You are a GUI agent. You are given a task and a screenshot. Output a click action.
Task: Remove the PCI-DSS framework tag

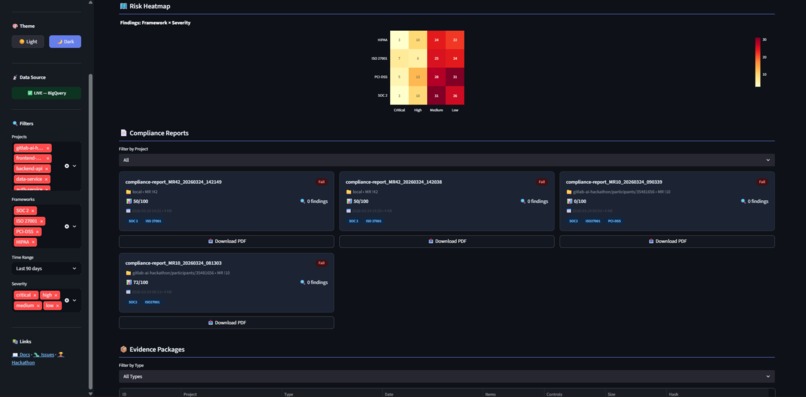click(x=38, y=231)
